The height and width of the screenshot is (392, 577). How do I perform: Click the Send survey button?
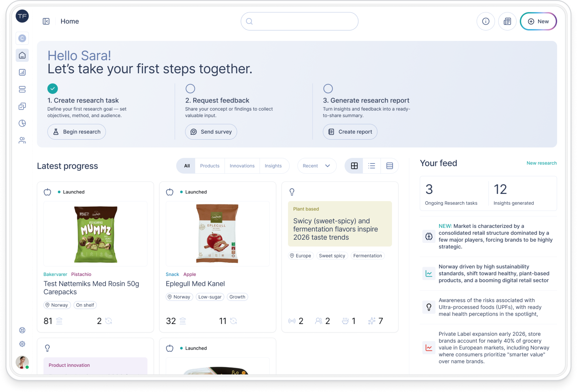211,132
